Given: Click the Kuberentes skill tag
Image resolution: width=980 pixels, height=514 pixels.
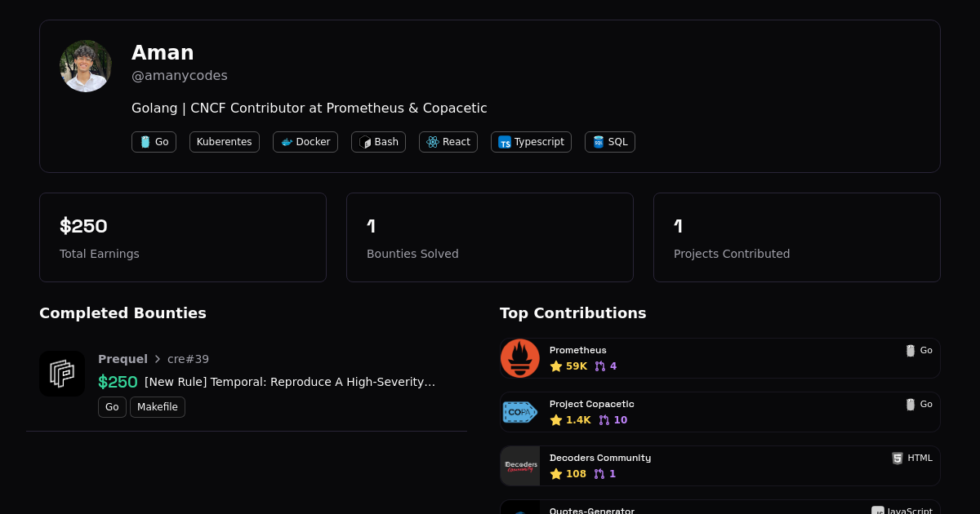Looking at the screenshot, I should (225, 142).
